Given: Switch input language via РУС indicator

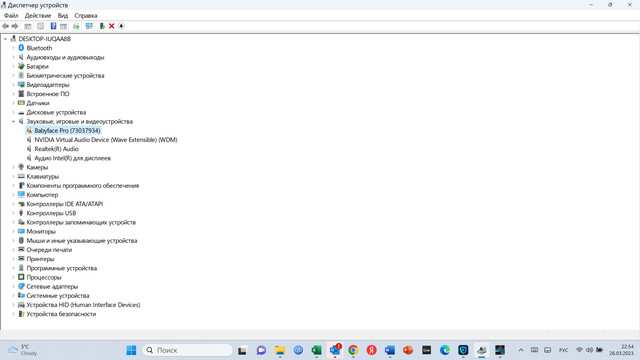Looking at the screenshot, I should 563,350.
